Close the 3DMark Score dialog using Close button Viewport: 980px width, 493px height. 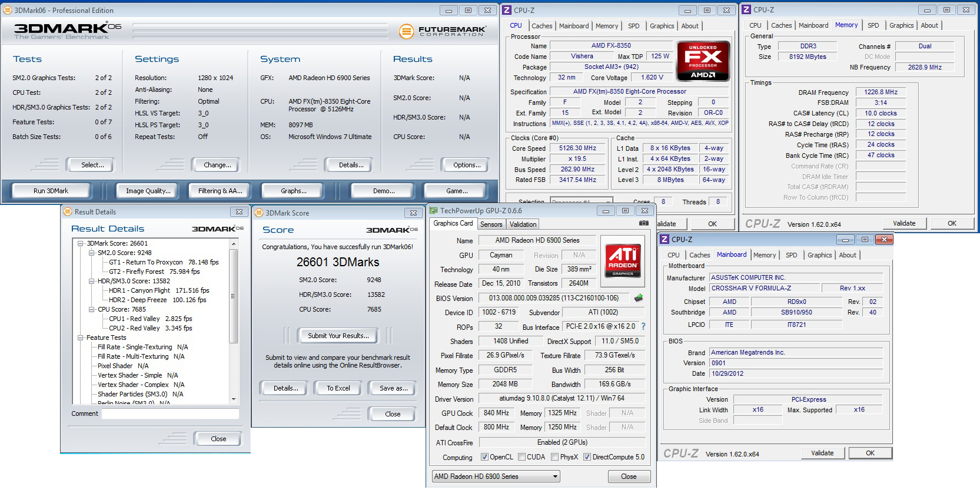[x=393, y=414]
